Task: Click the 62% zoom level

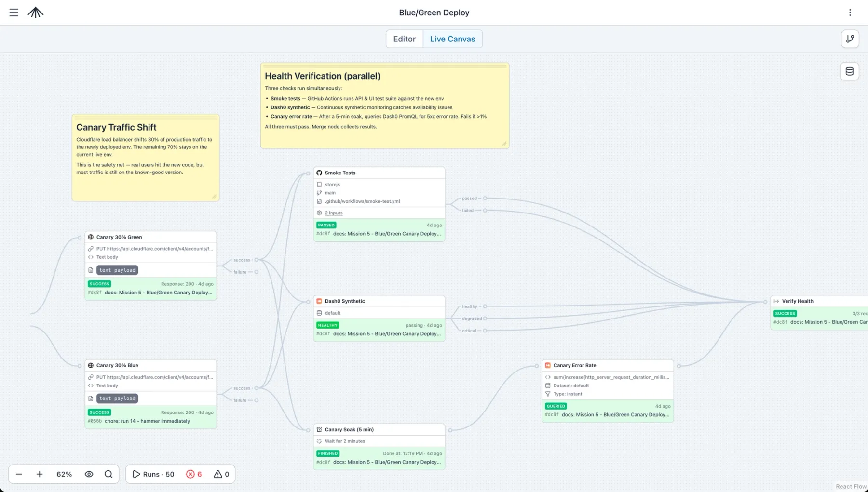Action: point(64,474)
